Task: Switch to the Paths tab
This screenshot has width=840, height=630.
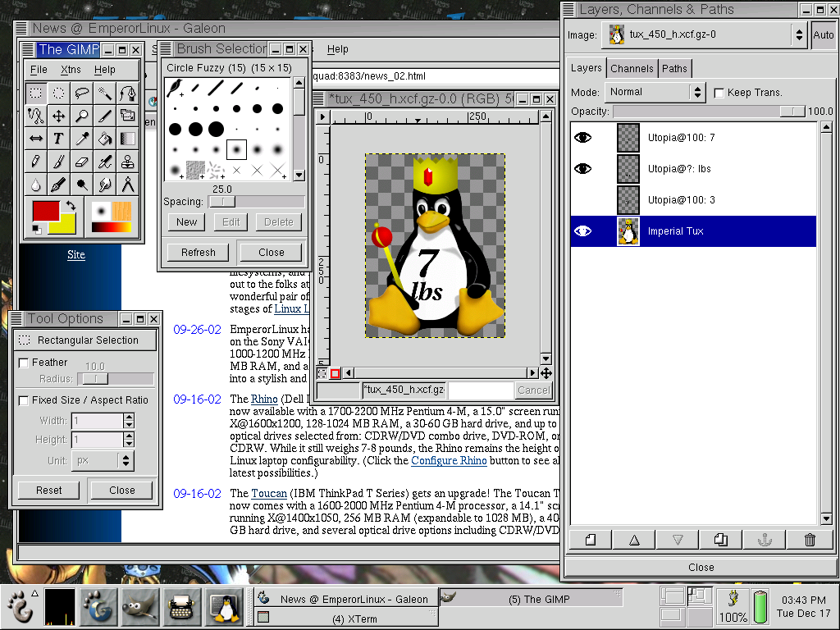Action: [x=674, y=69]
